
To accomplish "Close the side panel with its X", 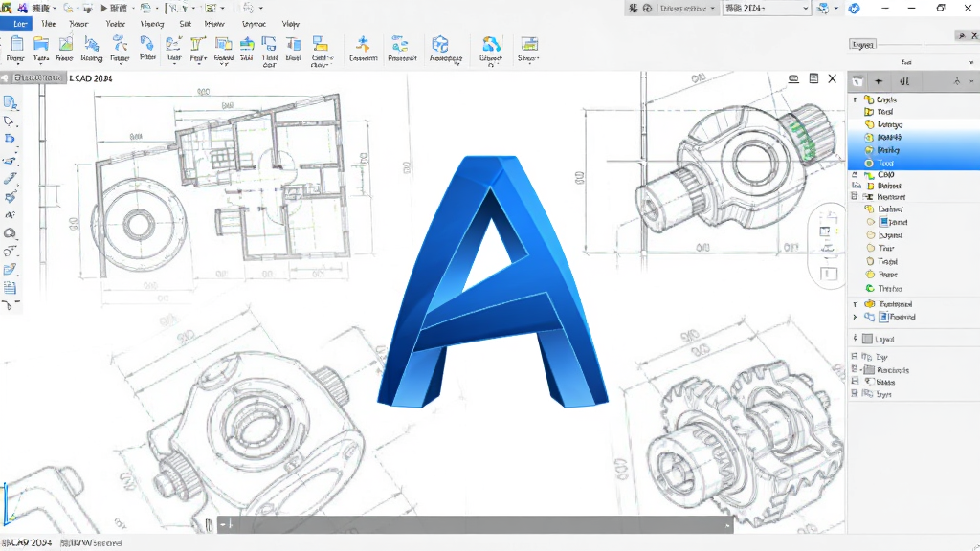I will tap(973, 35).
